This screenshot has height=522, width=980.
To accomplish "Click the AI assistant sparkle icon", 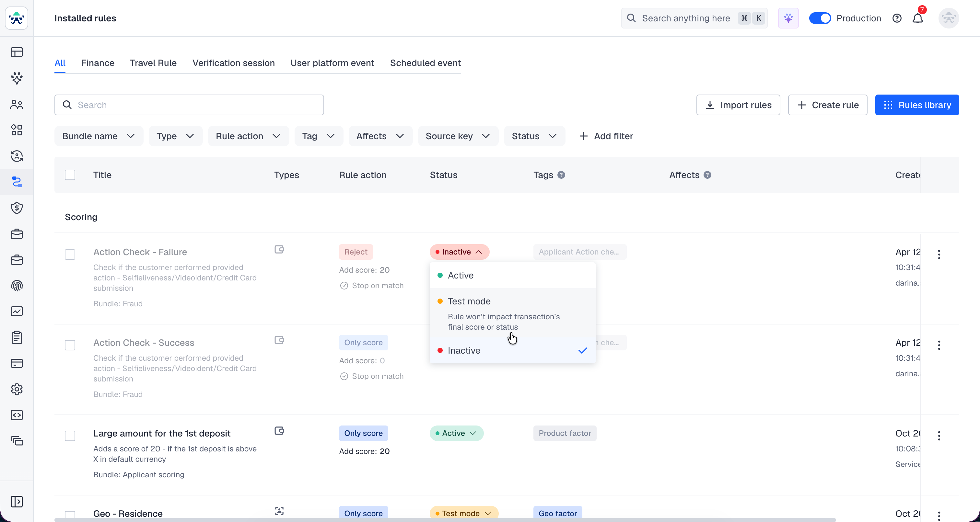I will [788, 18].
